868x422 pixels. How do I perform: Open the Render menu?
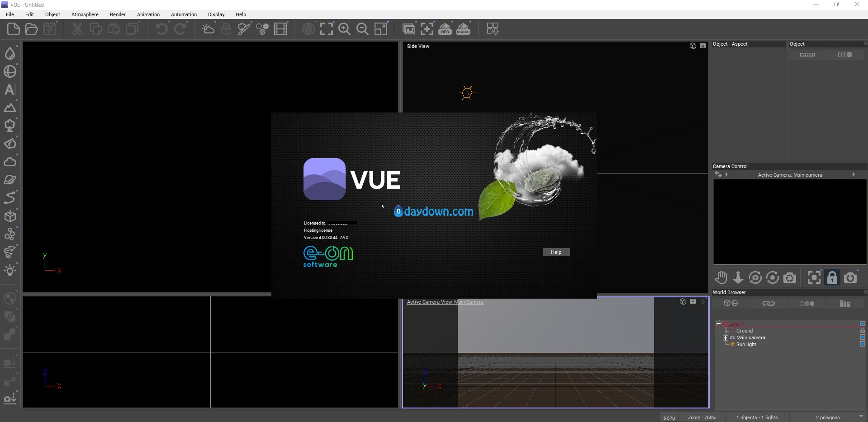point(118,14)
